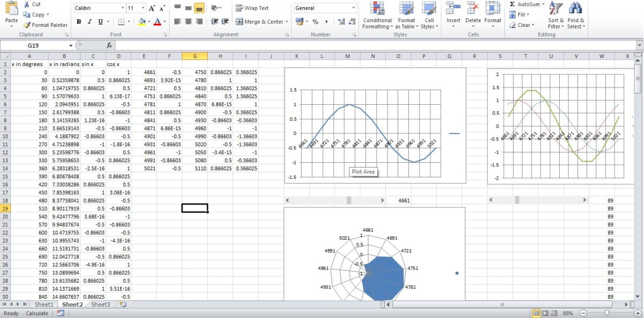The height and width of the screenshot is (318, 644).
Task: Open the font size dropdown
Action: (143, 8)
